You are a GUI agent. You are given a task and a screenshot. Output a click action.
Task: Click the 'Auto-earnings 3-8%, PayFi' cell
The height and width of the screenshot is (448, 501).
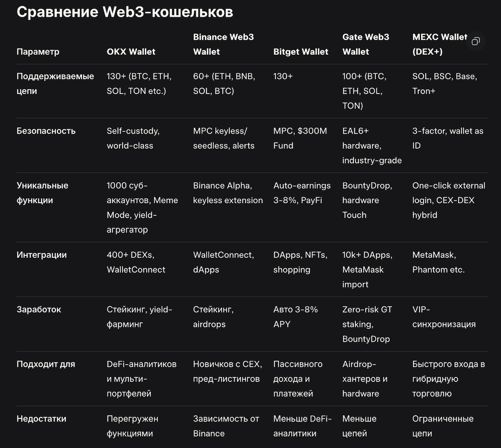(302, 193)
